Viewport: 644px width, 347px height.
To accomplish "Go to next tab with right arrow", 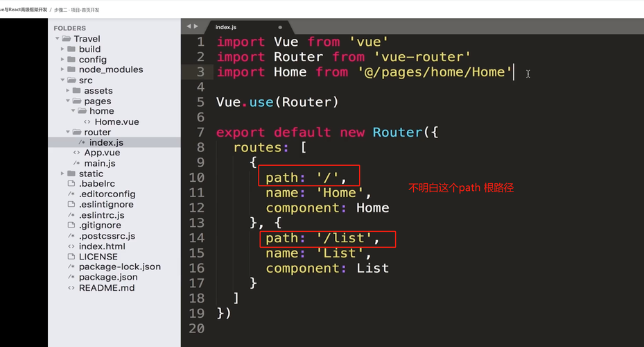I will [196, 26].
